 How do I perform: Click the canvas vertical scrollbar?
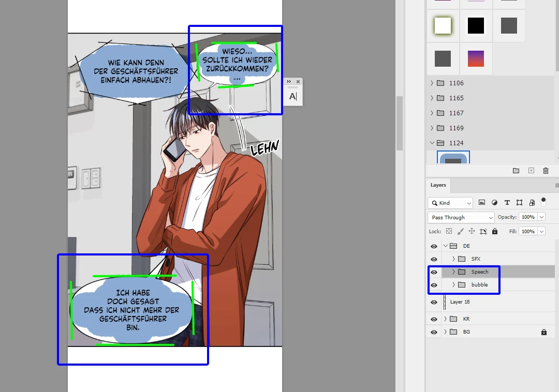399,123
